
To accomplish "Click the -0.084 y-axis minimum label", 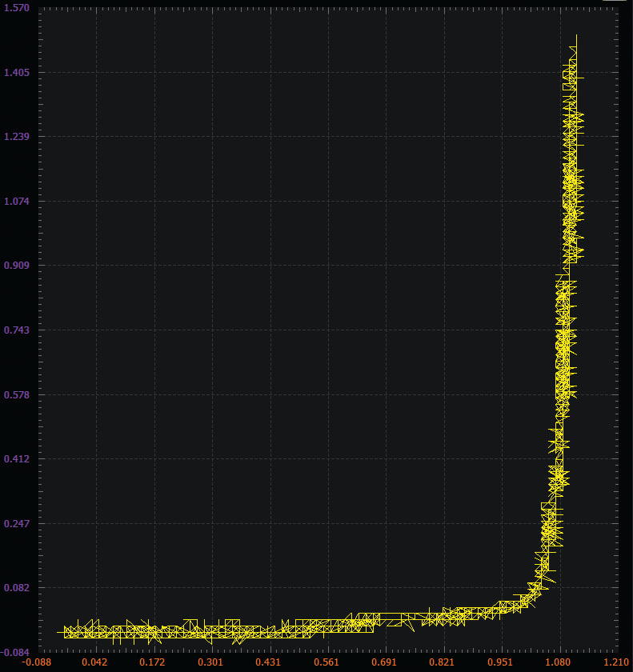I will pyautogui.click(x=15, y=652).
